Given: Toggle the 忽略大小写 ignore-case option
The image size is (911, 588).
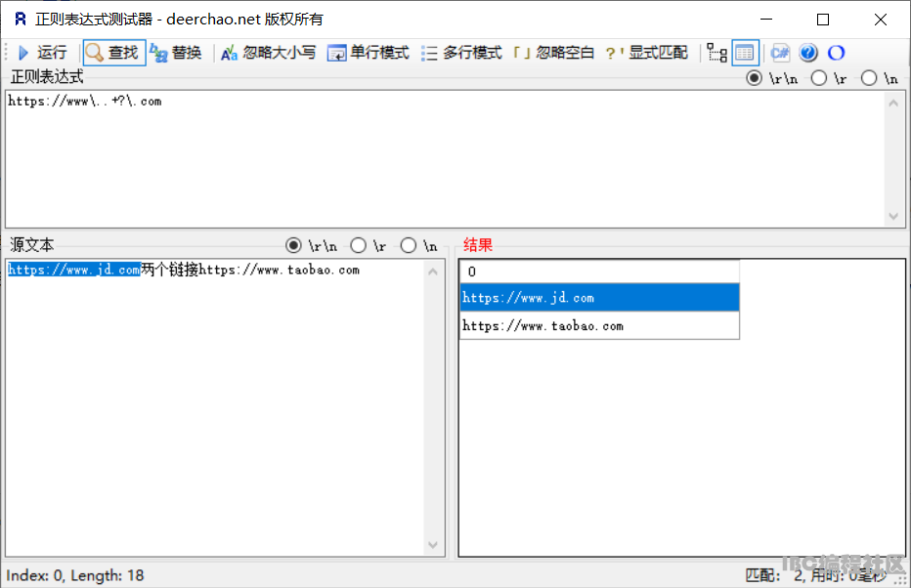Looking at the screenshot, I should click(x=269, y=53).
